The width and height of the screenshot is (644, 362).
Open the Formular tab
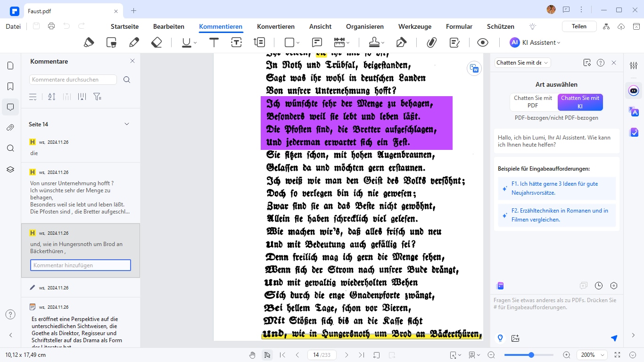tap(459, 26)
